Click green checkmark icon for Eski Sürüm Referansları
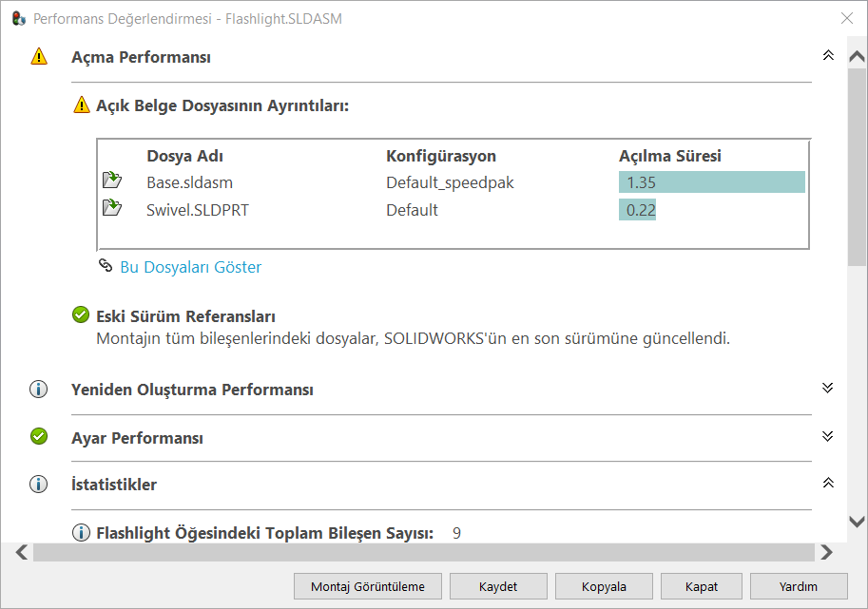868x609 pixels. tap(82, 315)
